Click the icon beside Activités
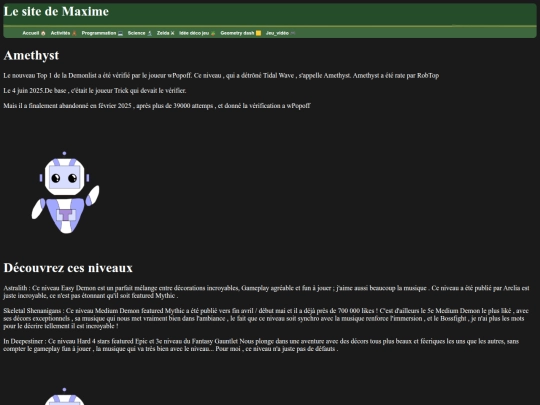 74,33
